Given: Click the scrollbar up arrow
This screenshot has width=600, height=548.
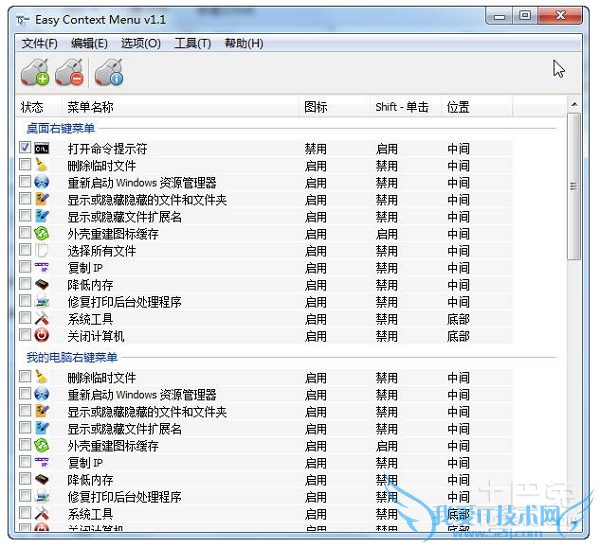Looking at the screenshot, I should click(x=574, y=104).
